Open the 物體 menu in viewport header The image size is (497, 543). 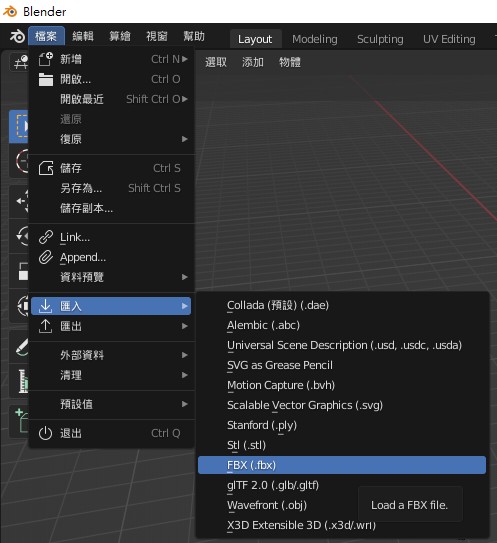[290, 62]
